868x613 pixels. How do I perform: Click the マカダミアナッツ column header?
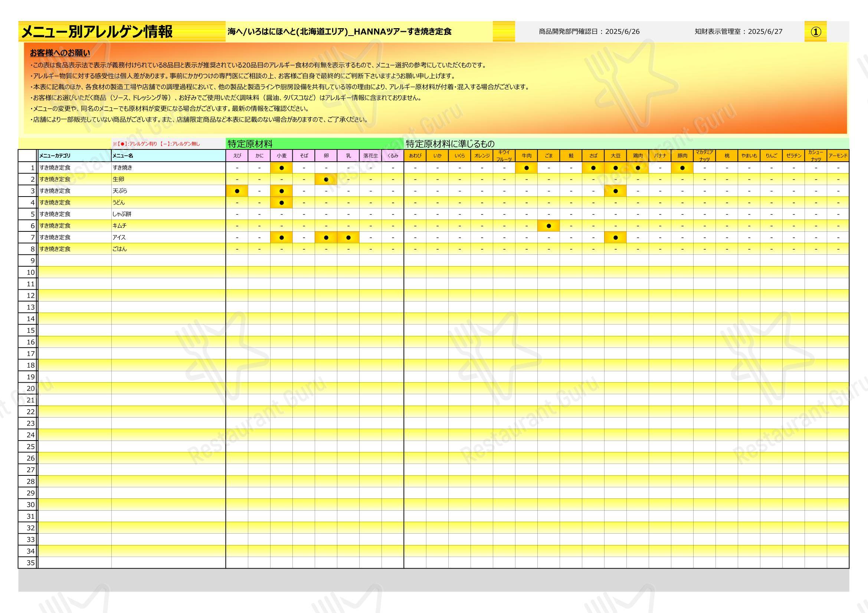click(705, 156)
